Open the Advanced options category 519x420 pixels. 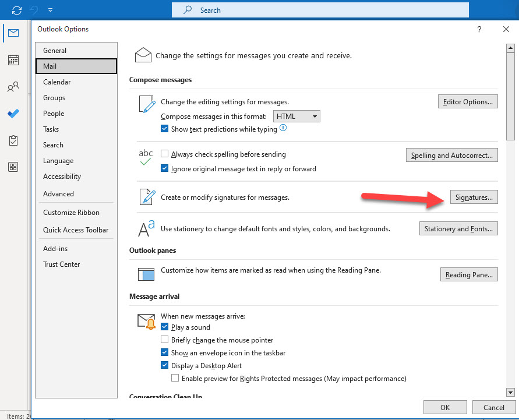coord(76,193)
